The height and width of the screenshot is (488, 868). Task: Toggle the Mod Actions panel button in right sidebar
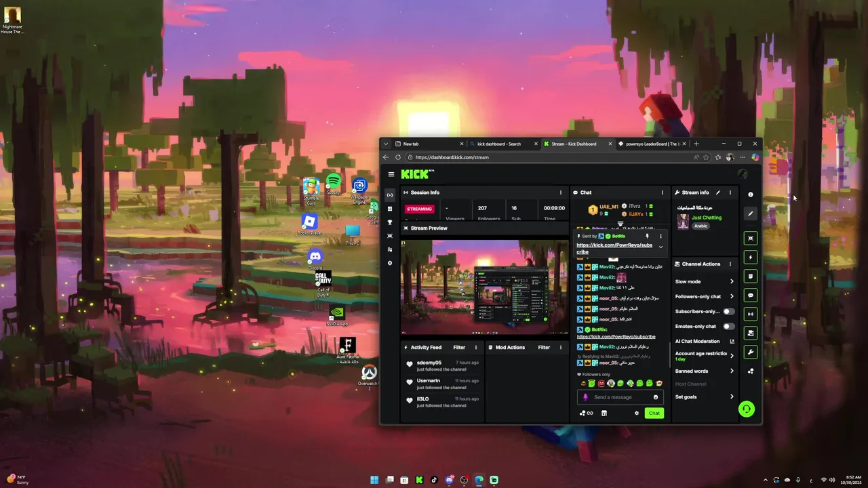tap(750, 276)
